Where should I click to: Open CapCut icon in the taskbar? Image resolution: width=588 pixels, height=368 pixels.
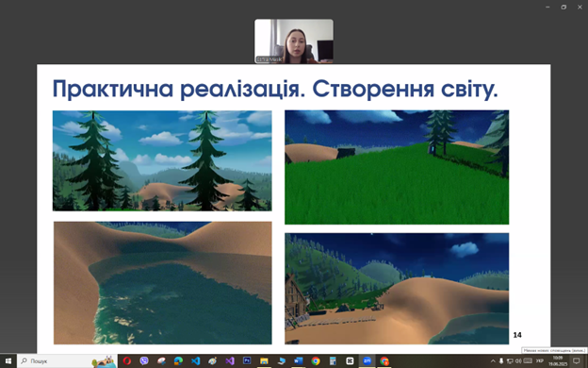(x=350, y=361)
